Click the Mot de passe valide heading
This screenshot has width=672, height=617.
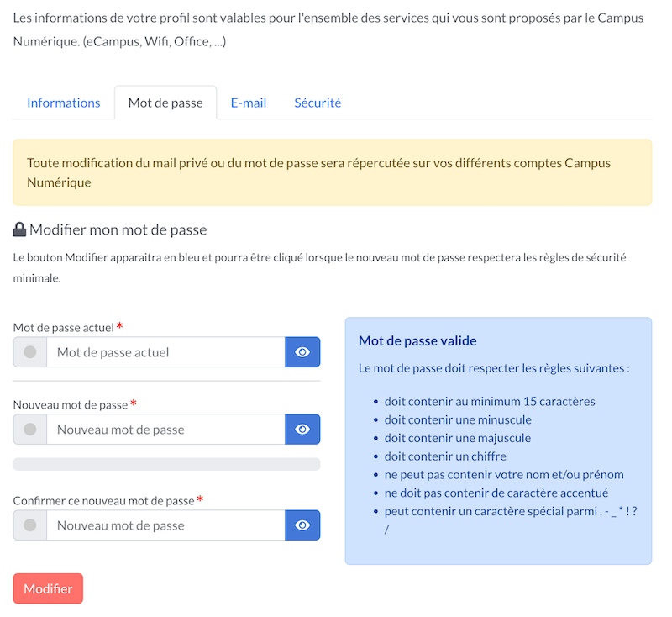click(417, 341)
